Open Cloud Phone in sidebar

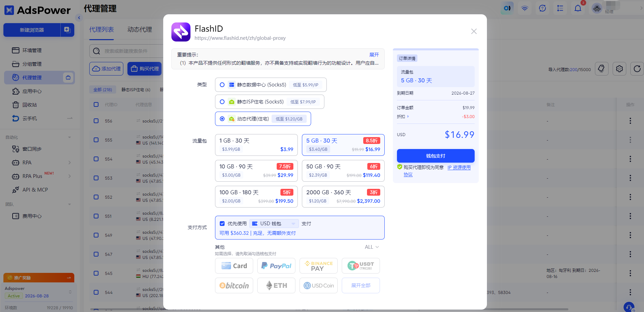click(x=39, y=118)
